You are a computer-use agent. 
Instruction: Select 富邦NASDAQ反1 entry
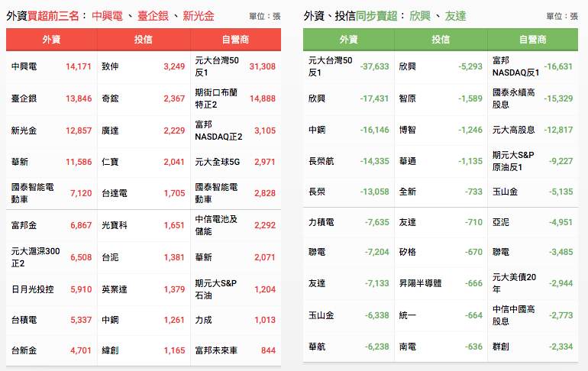[516, 66]
